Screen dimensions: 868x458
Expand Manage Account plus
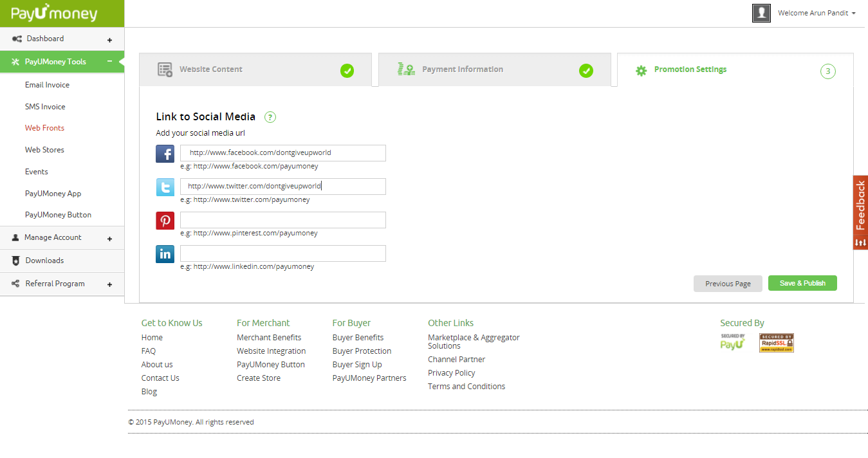click(109, 239)
